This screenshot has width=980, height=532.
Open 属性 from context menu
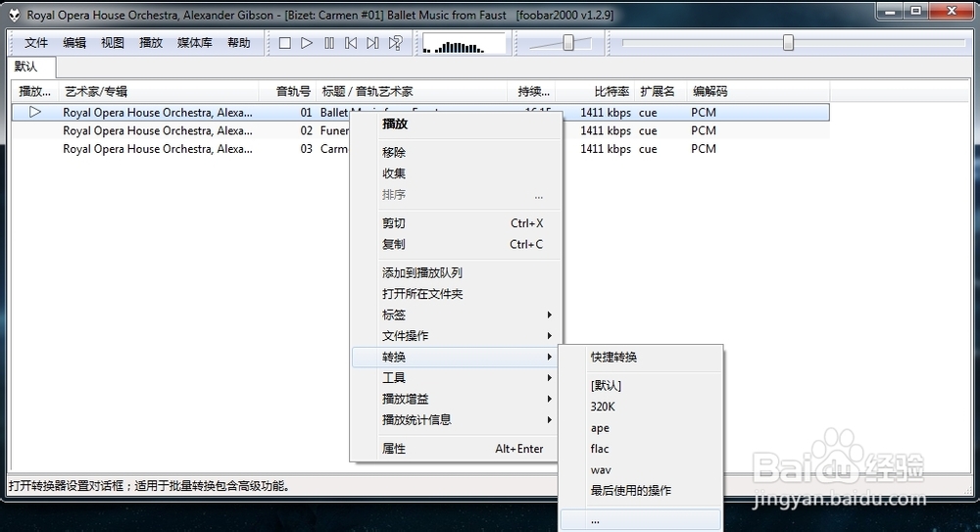pos(455,448)
